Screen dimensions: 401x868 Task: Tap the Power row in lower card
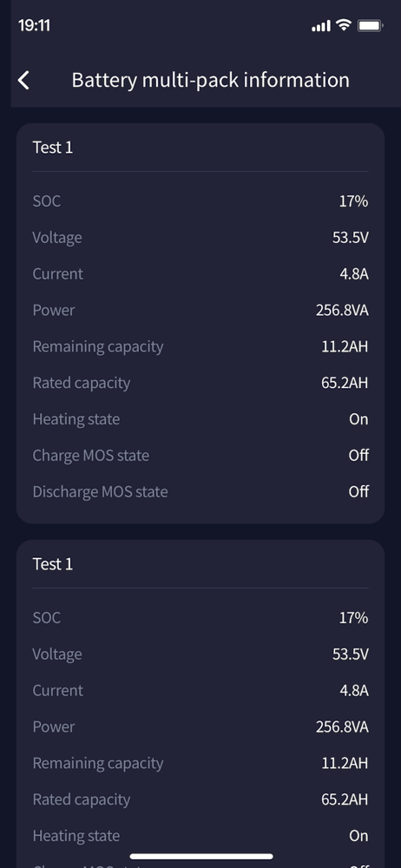coord(200,727)
